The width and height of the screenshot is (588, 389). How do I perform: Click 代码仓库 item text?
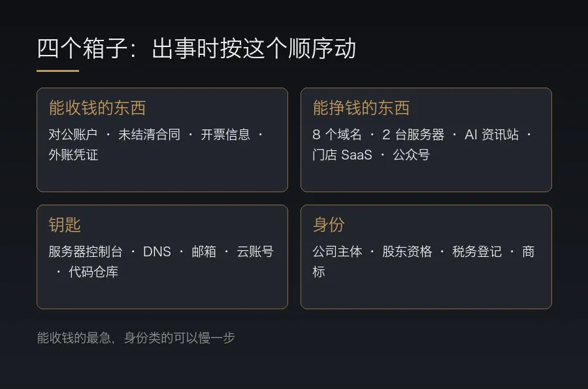pyautogui.click(x=93, y=271)
